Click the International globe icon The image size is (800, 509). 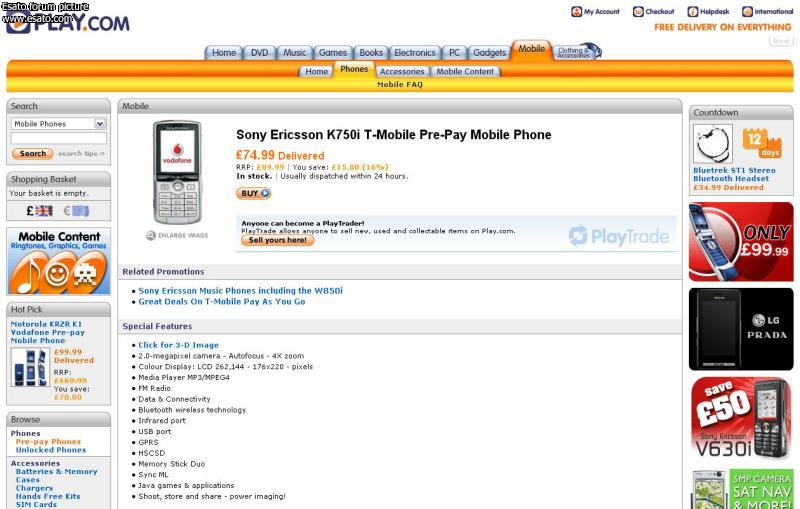point(748,12)
